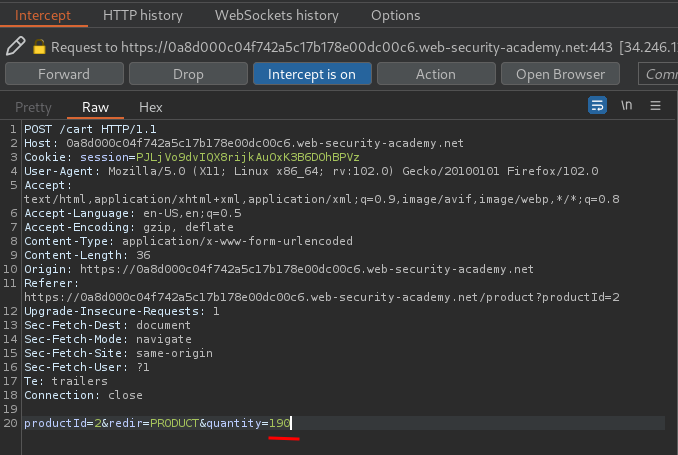The image size is (678, 455).
Task: Click the Sec-Fetch-Mode: navigate line
Action: click(108, 339)
